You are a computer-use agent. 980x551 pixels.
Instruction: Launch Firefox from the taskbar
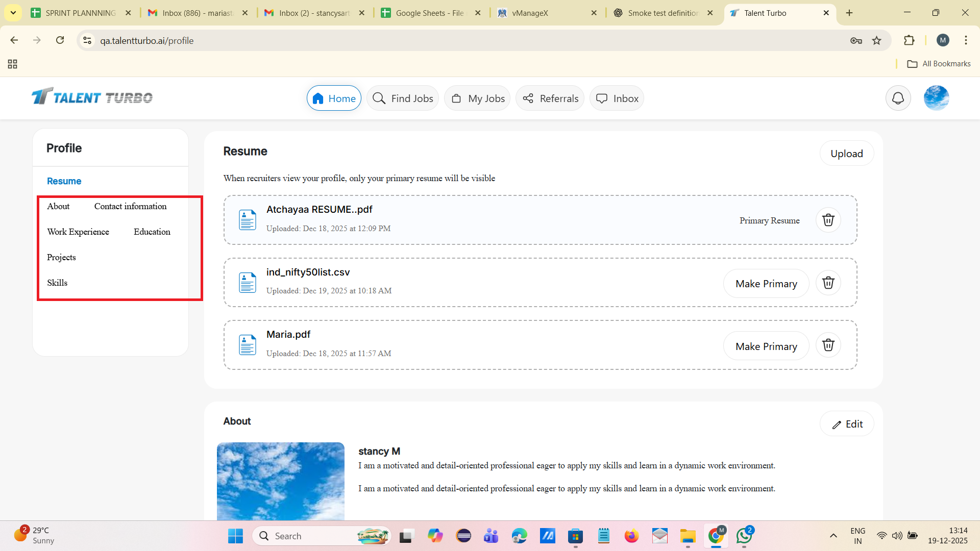(x=631, y=536)
